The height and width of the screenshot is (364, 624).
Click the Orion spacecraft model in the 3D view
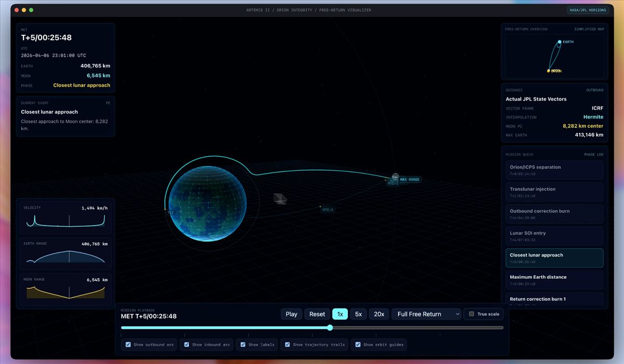(x=281, y=200)
